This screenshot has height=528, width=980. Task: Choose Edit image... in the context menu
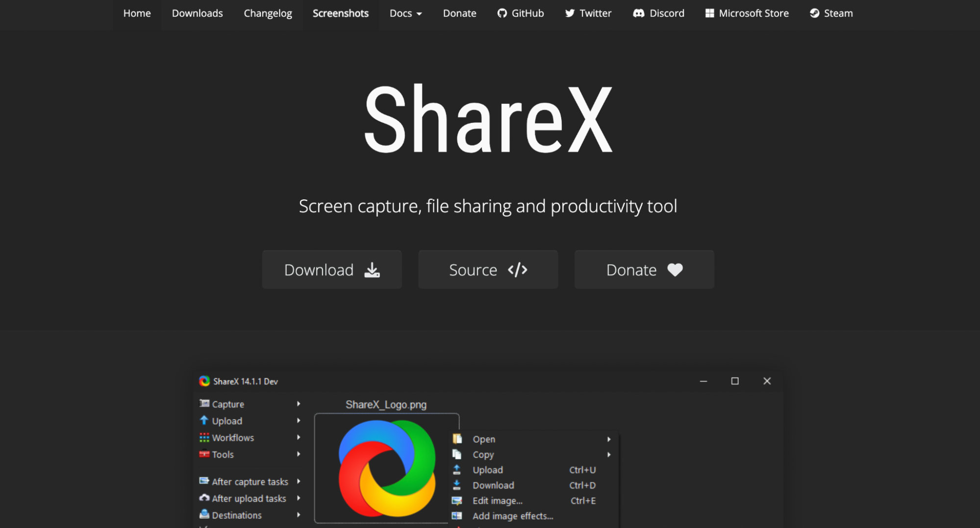click(533, 501)
